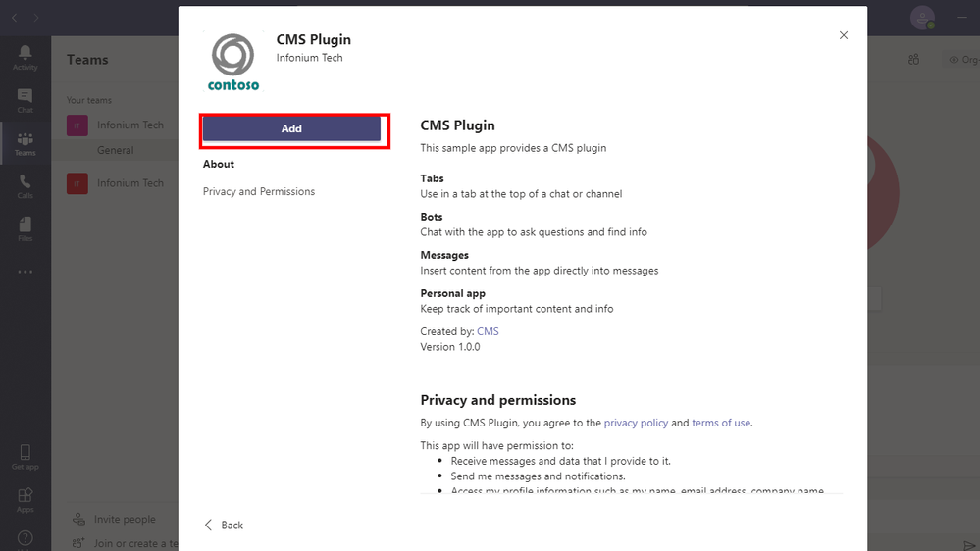Click the Add button
The height and width of the screenshot is (551, 980).
click(x=291, y=128)
